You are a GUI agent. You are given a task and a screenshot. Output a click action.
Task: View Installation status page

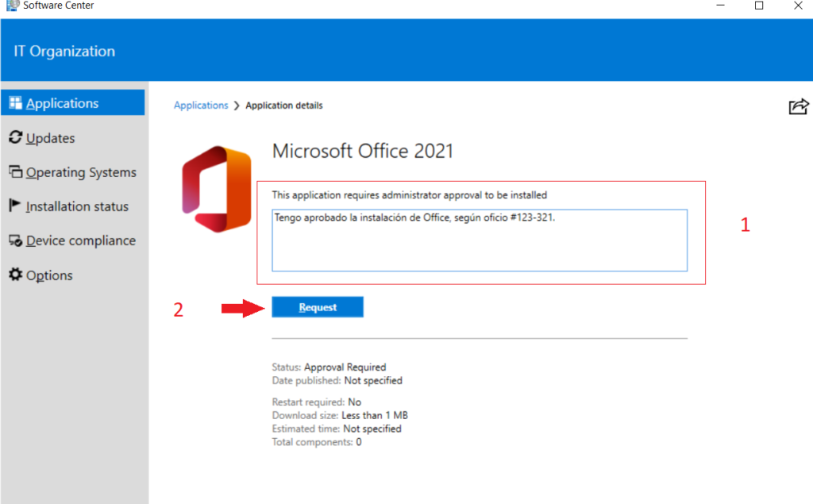pos(77,206)
